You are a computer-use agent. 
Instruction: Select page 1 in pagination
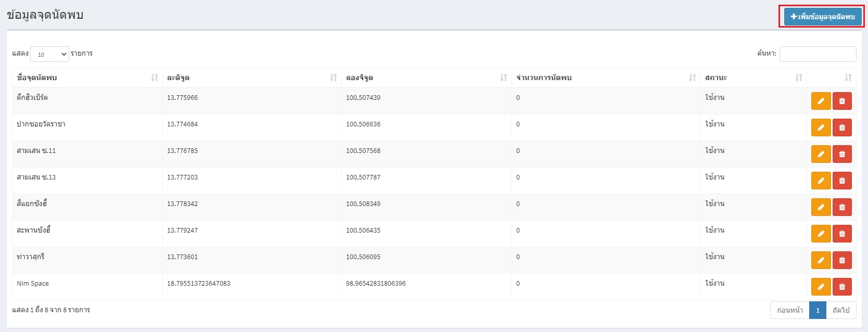pyautogui.click(x=818, y=310)
